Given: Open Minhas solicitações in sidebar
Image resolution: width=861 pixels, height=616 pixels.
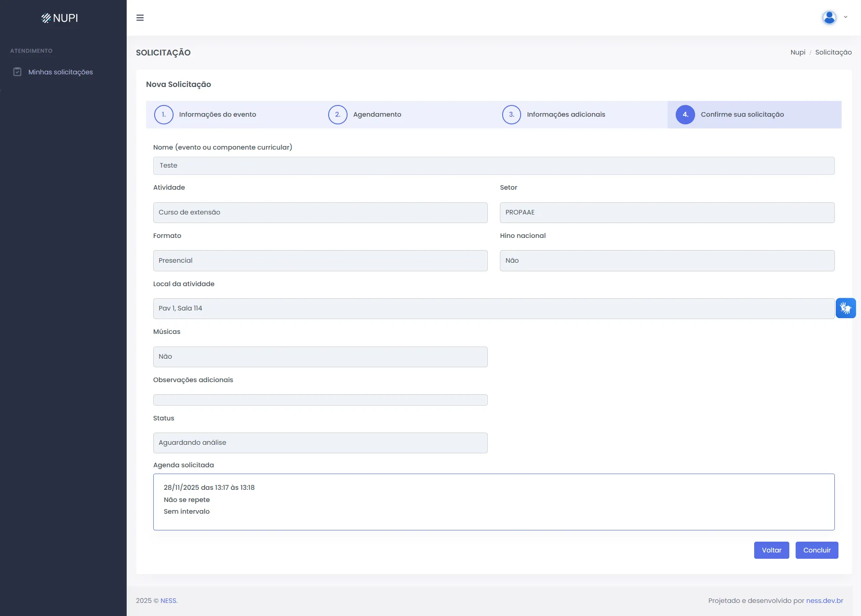Looking at the screenshot, I should pos(60,72).
